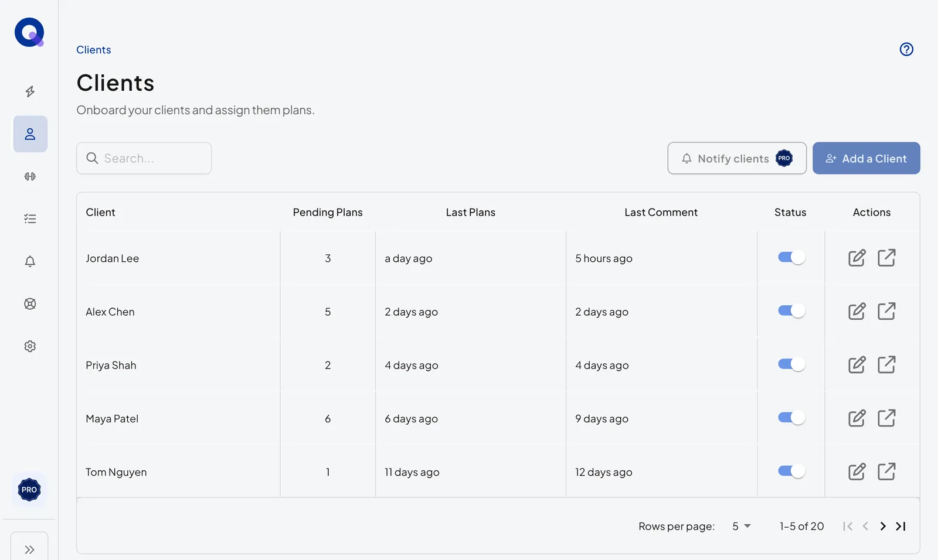Click the Last Comment column header
Image resolution: width=938 pixels, height=560 pixels.
click(661, 212)
